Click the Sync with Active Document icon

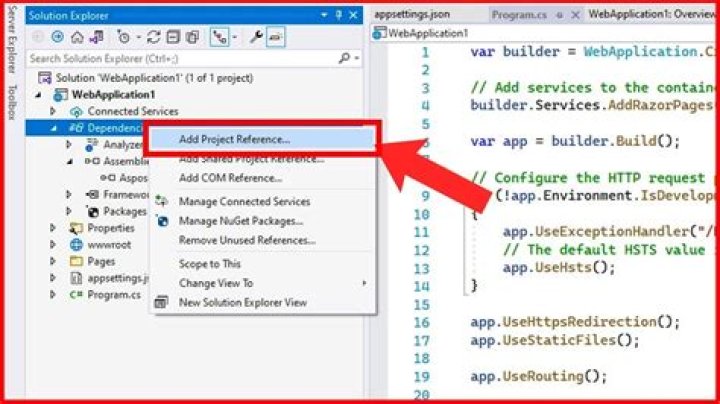[153, 37]
